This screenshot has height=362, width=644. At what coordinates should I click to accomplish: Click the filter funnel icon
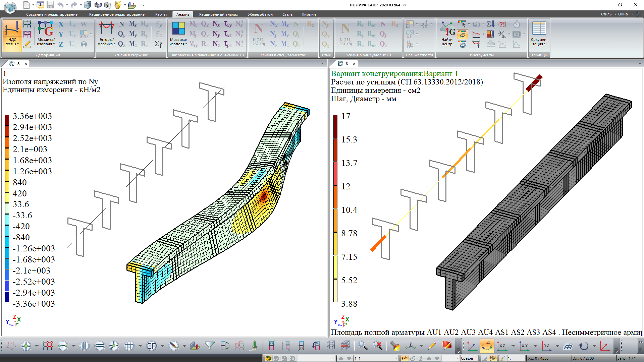[210, 346]
